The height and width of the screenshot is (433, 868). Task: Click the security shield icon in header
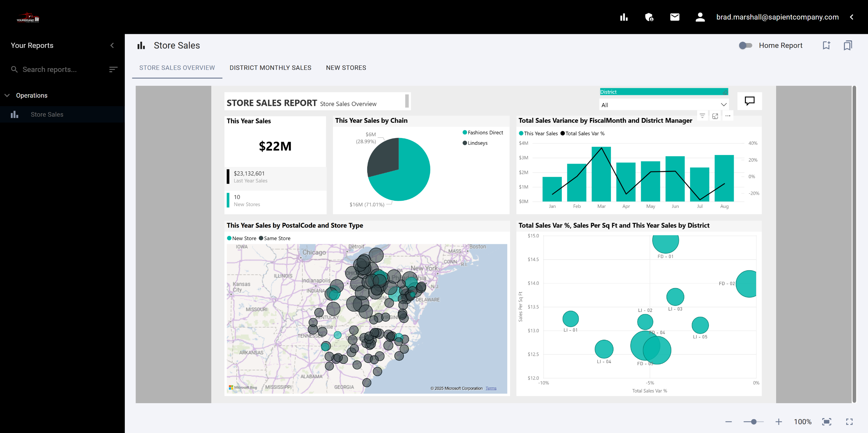click(649, 17)
